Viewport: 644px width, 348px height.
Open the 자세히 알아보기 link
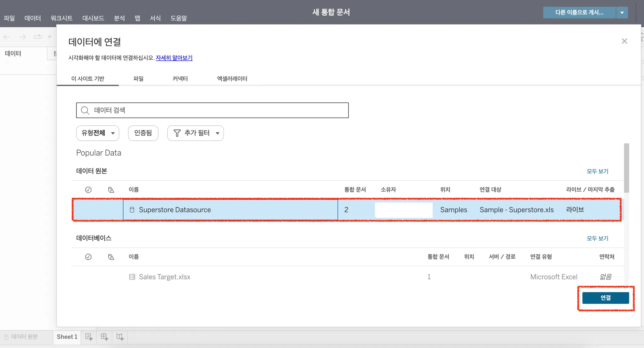pyautogui.click(x=174, y=58)
